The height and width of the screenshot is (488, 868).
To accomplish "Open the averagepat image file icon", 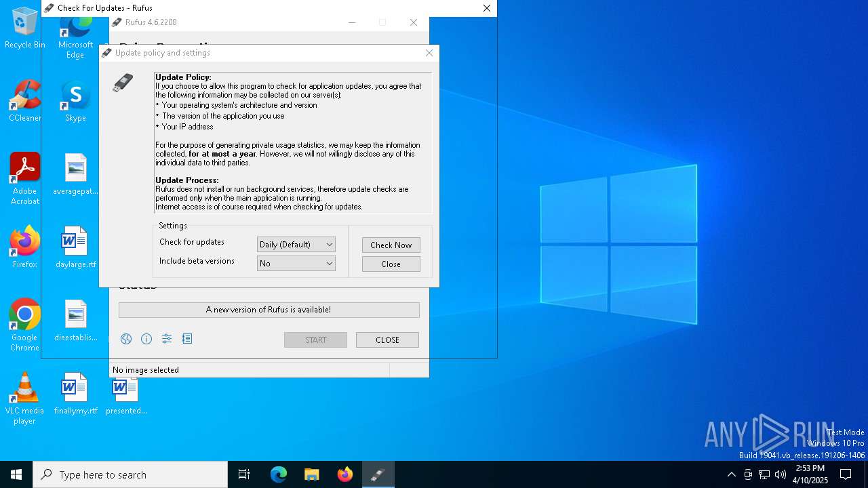I will [x=75, y=174].
